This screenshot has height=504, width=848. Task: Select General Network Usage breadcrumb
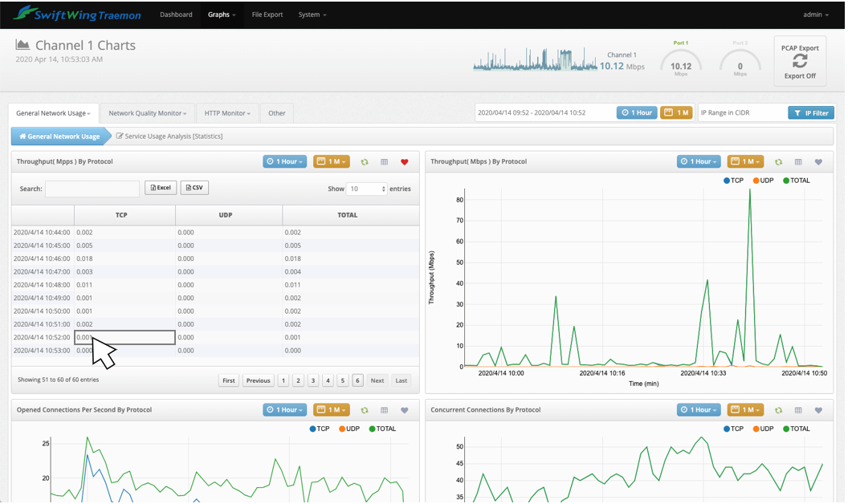[59, 136]
